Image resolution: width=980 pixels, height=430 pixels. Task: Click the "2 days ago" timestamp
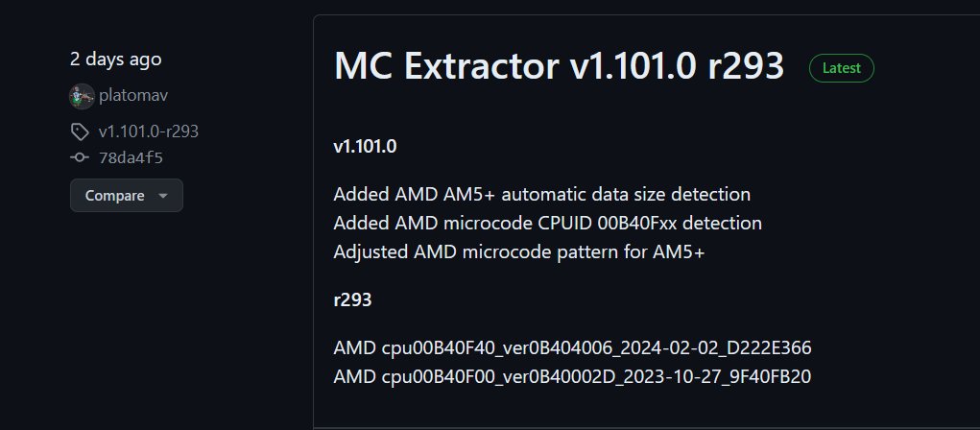[x=115, y=59]
